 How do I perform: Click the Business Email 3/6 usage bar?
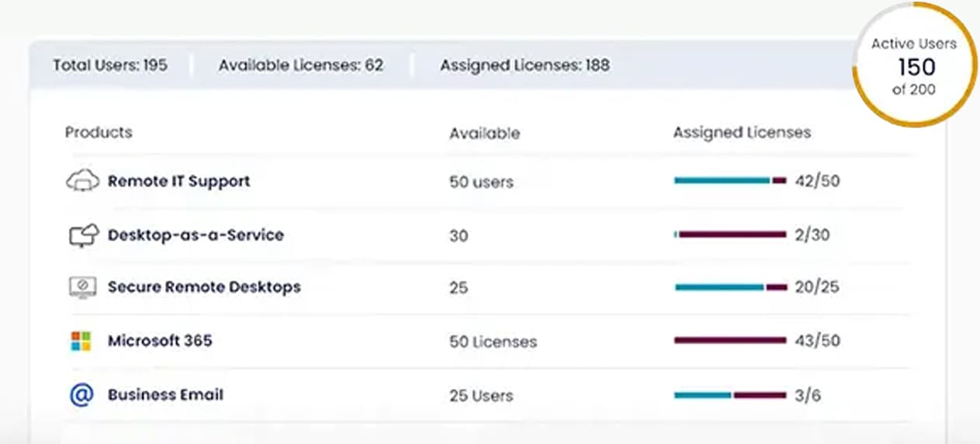[730, 395]
